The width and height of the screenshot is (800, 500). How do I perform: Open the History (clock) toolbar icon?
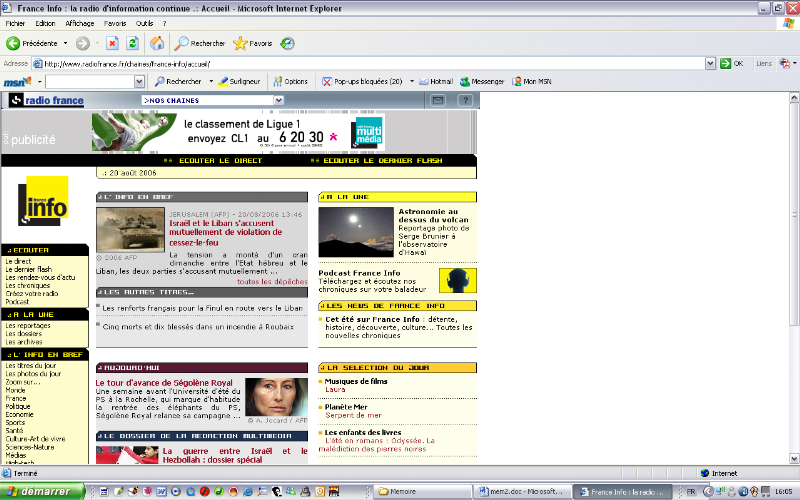(x=288, y=43)
